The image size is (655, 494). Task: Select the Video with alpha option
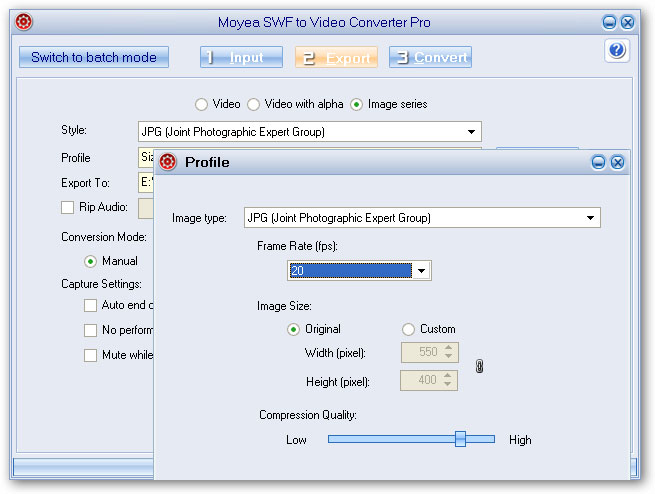(x=253, y=104)
